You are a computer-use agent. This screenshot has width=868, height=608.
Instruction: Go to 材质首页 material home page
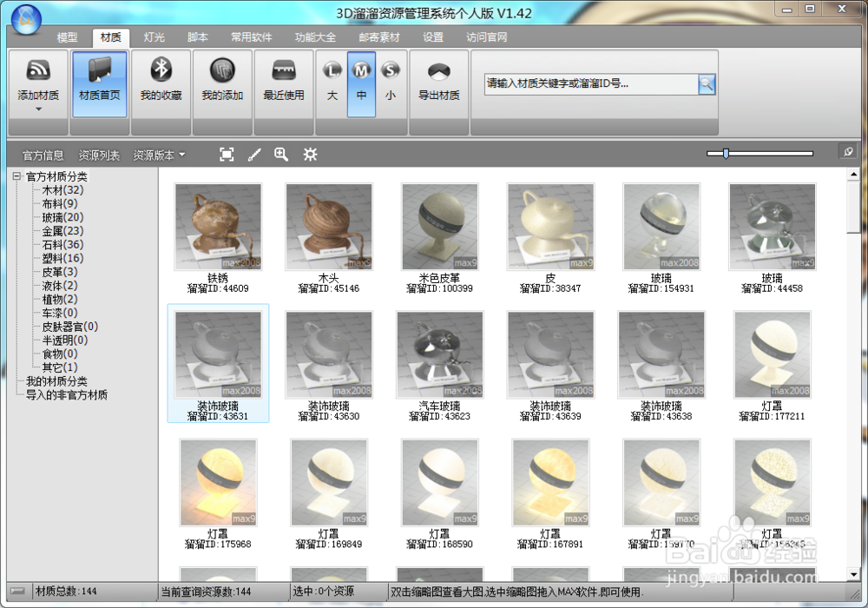click(x=98, y=83)
